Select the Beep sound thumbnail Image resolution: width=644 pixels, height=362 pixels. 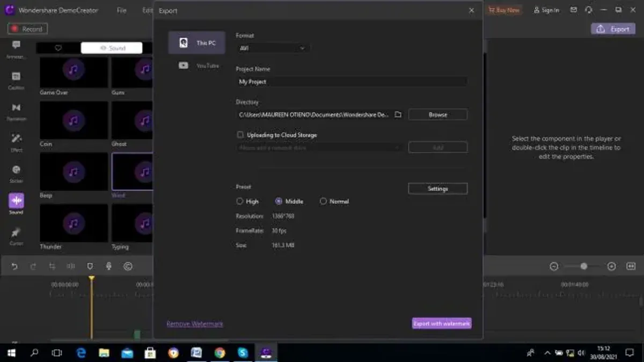point(74,172)
